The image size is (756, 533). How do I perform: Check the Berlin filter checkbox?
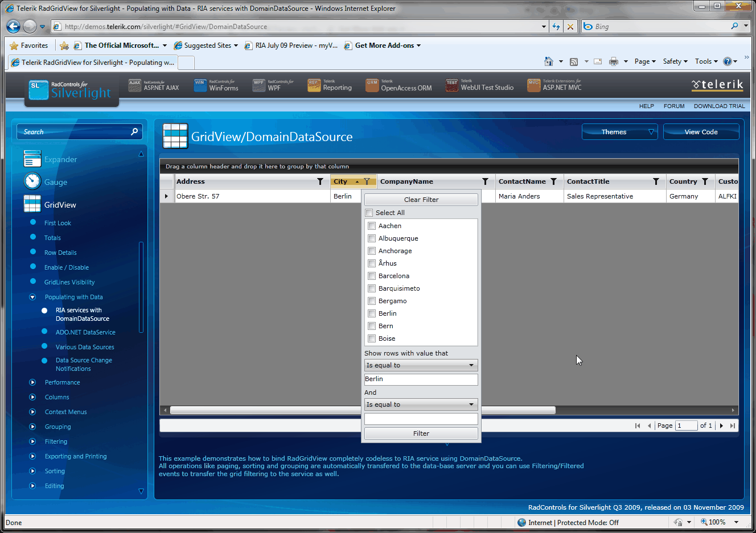tap(372, 313)
